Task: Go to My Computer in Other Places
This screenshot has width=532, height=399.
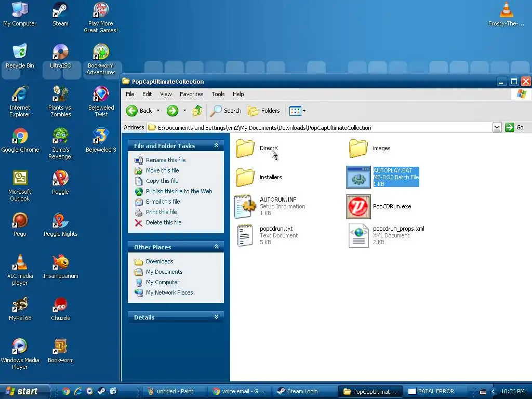Action: click(157, 282)
